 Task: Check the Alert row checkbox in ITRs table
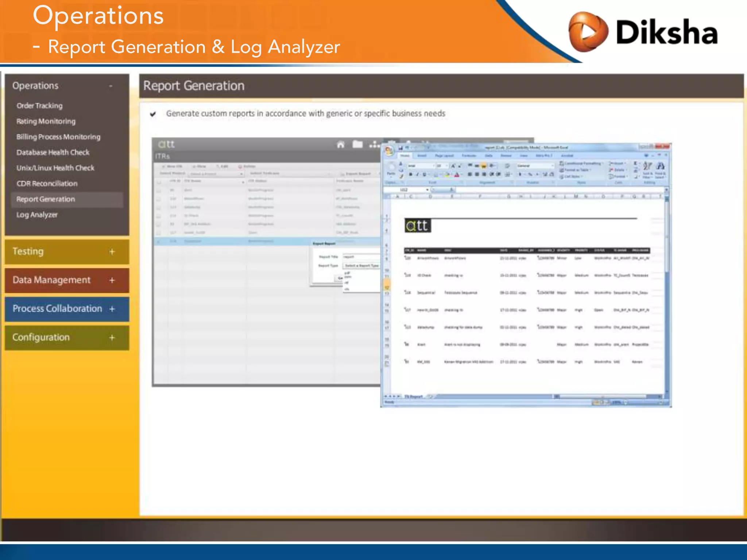coord(159,190)
